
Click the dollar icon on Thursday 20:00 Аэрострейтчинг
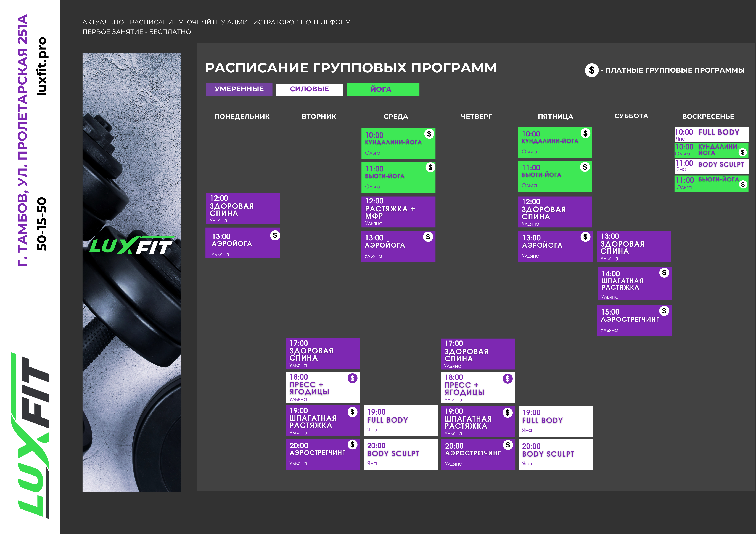click(508, 445)
